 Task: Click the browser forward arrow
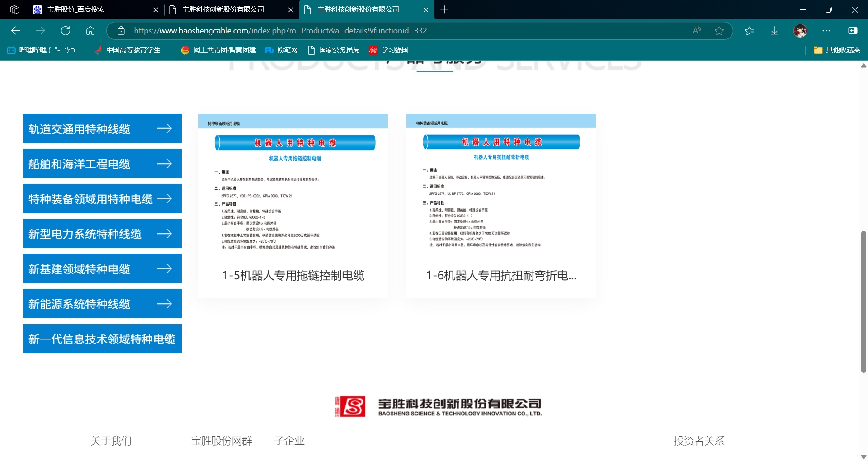tap(41, 31)
